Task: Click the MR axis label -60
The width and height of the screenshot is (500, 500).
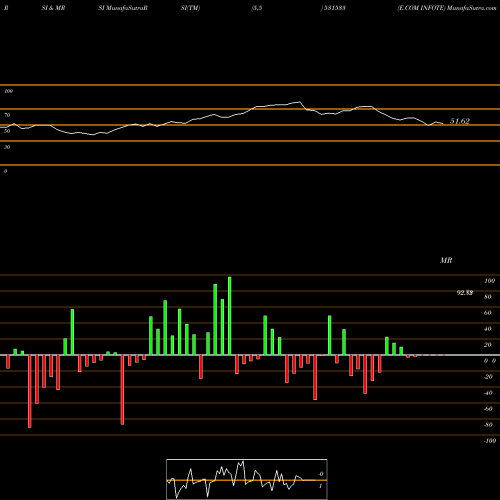Action: [488, 409]
